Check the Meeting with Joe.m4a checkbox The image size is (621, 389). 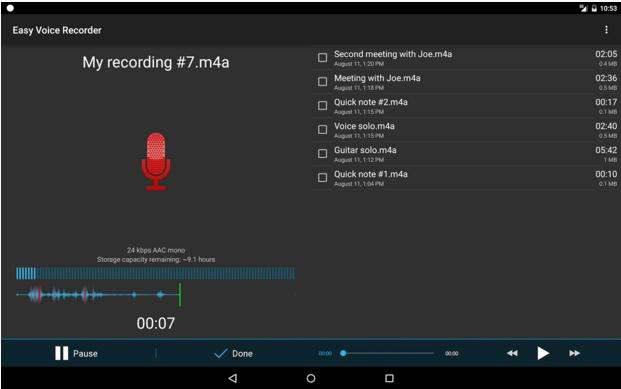322,82
